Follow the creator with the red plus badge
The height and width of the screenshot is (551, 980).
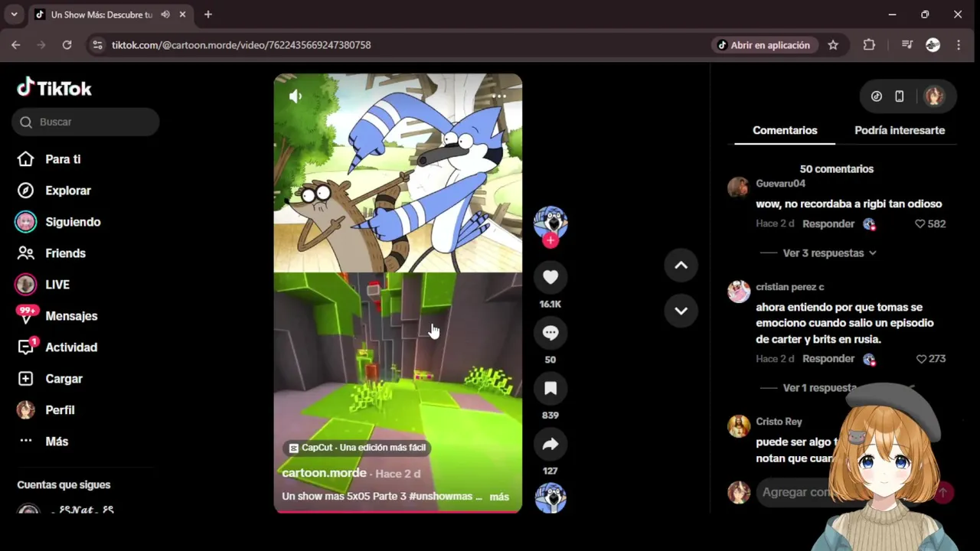coord(550,240)
